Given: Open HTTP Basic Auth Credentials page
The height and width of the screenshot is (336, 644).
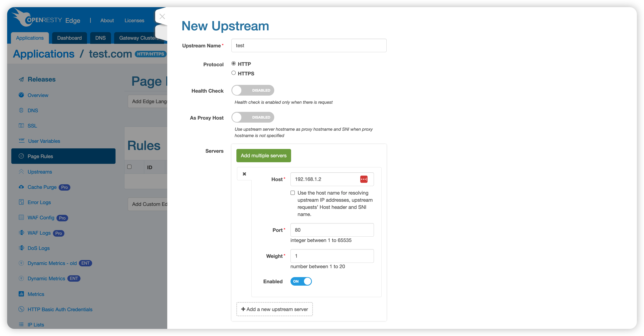Looking at the screenshot, I should click(x=60, y=309).
